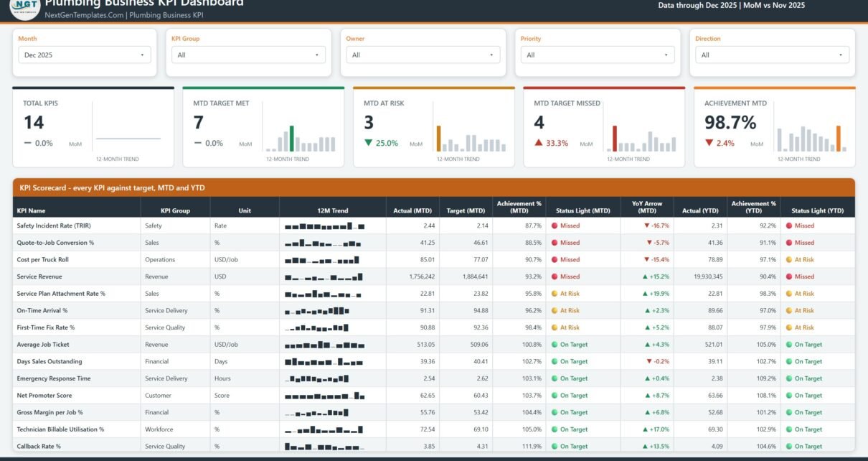The width and height of the screenshot is (868, 461).
Task: Click the MTD Target Met summary card
Action: point(263,127)
